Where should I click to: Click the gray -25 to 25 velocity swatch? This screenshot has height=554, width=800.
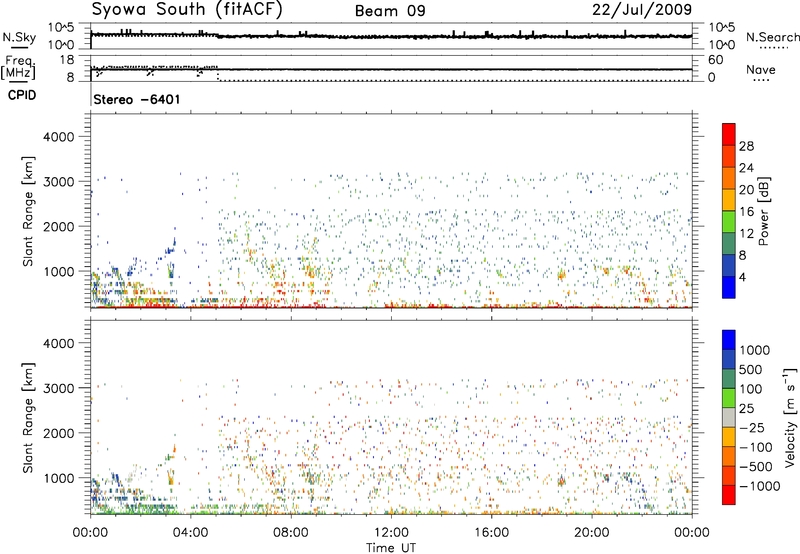(x=729, y=417)
